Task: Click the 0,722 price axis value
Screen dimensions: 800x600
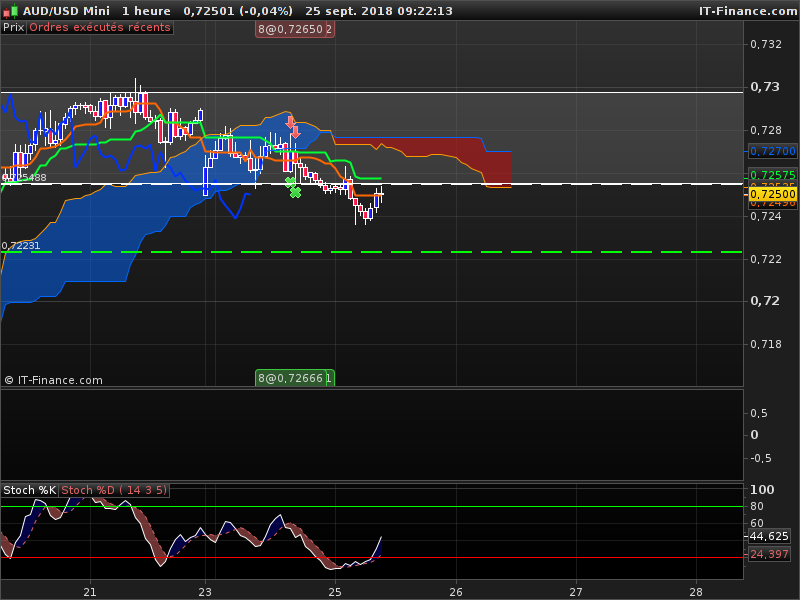Action: point(766,259)
